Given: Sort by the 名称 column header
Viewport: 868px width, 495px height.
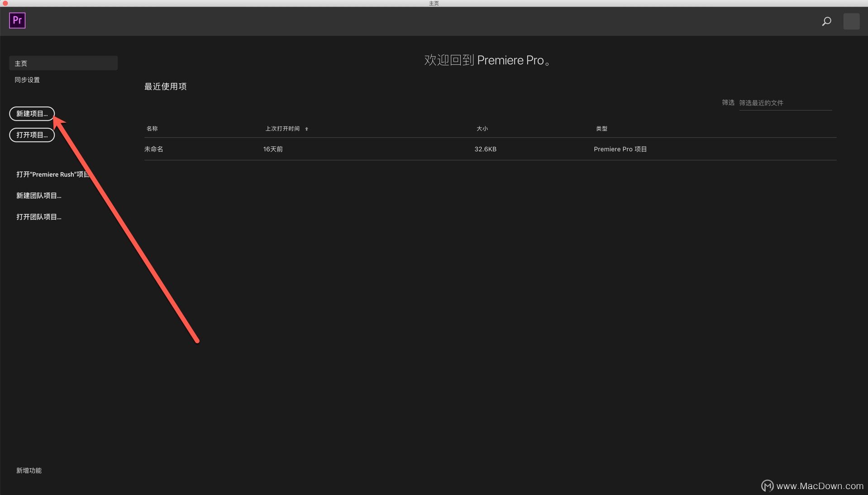Looking at the screenshot, I should pos(152,129).
